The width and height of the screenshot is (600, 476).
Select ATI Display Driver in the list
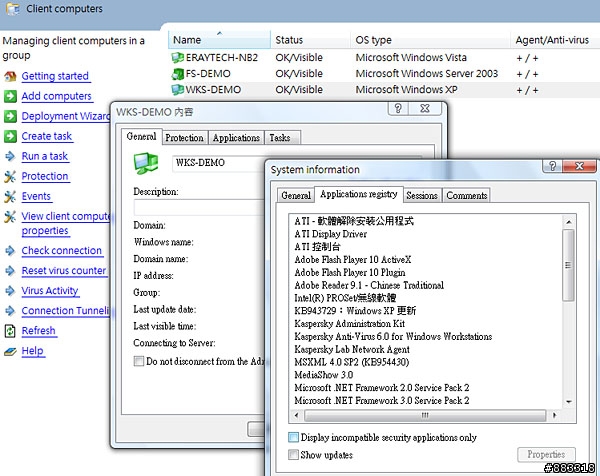point(331,234)
